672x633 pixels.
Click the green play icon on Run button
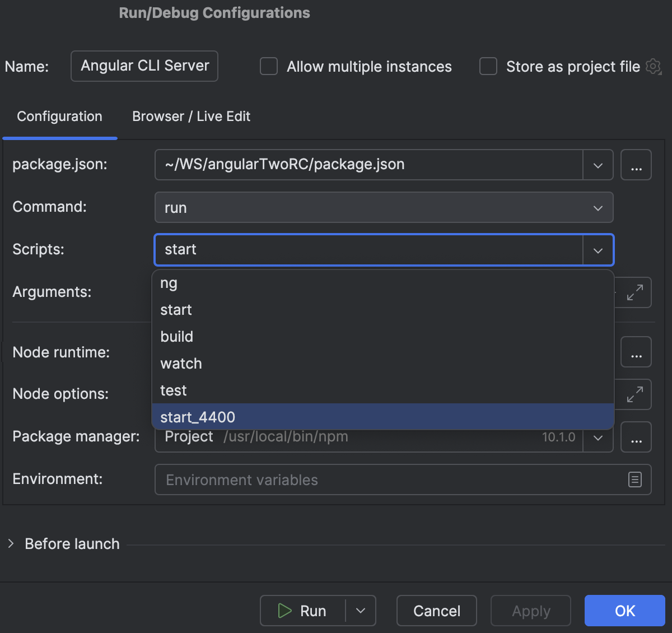284,611
